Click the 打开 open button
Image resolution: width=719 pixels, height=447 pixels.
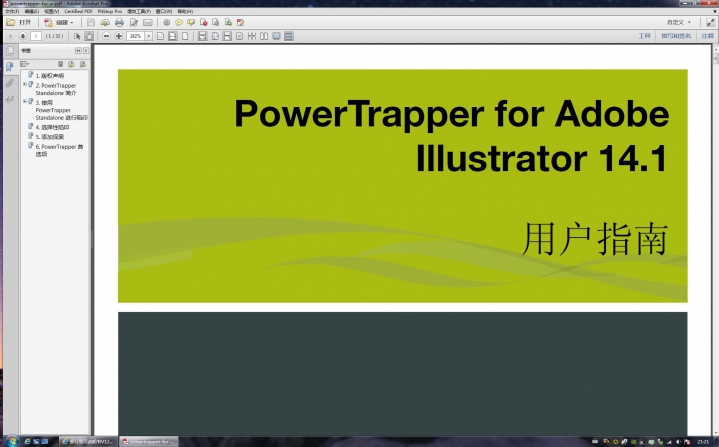coord(19,22)
